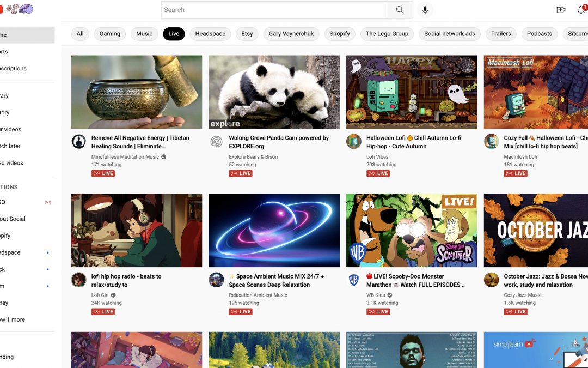
Task: Open the Space Ambient Music thumbnail
Action: tap(274, 230)
